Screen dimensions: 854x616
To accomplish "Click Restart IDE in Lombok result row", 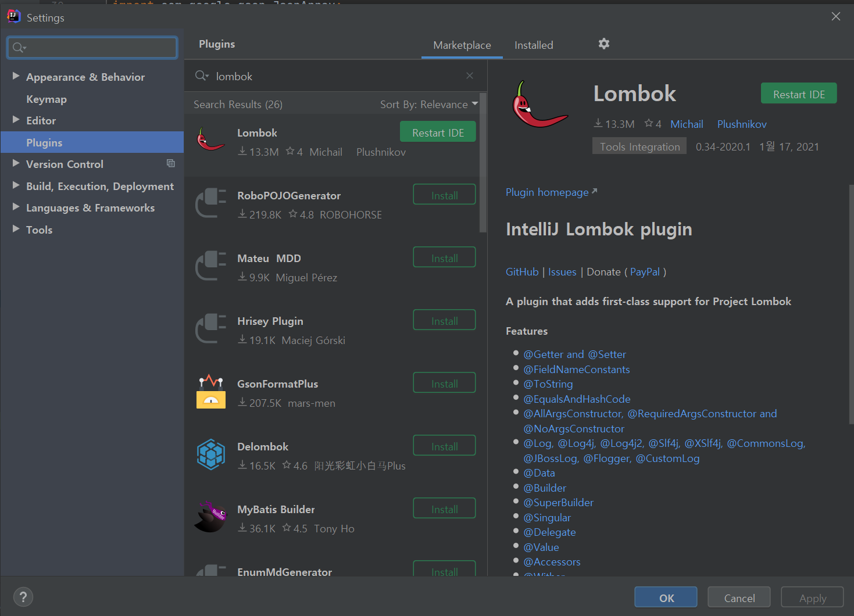I will click(438, 132).
